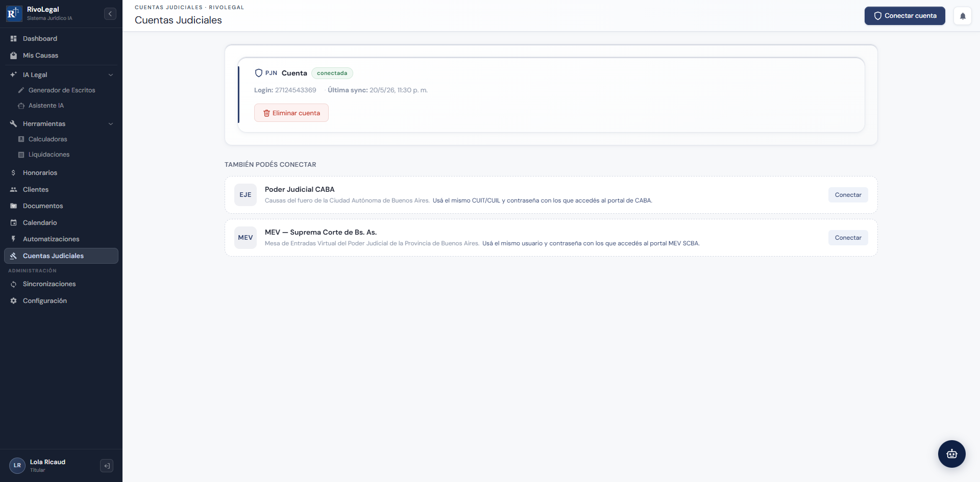Open Generador de Escritos

point(61,90)
